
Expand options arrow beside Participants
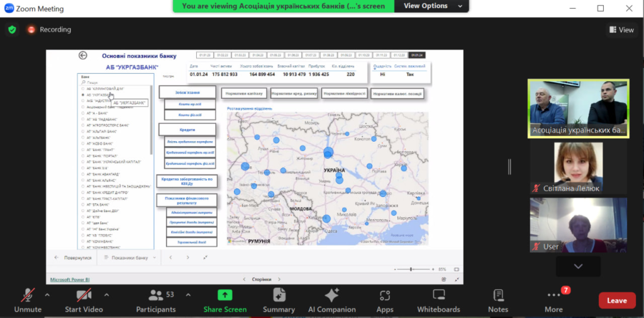point(188,295)
